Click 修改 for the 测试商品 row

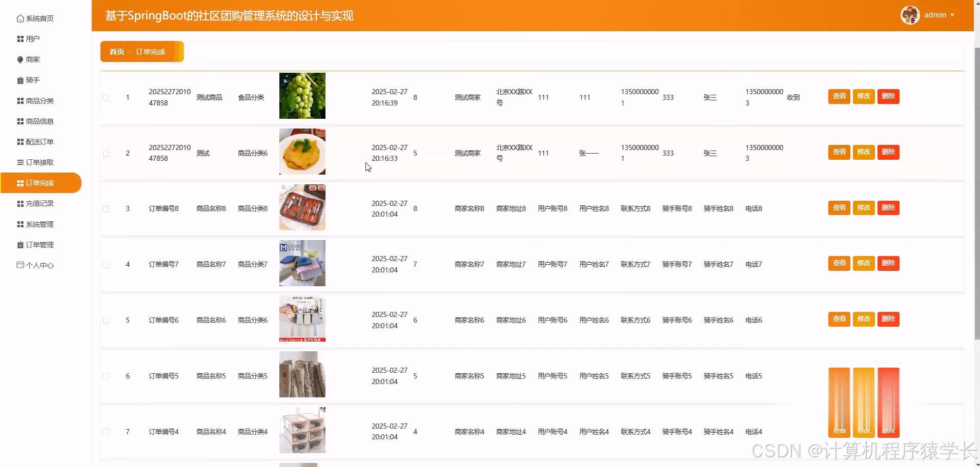tap(864, 96)
